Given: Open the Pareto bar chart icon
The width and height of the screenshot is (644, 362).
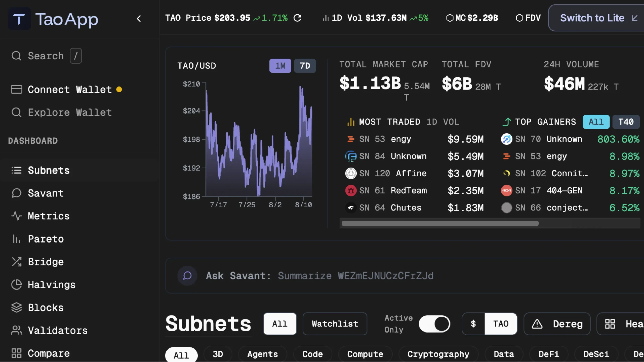Looking at the screenshot, I should click(17, 239).
